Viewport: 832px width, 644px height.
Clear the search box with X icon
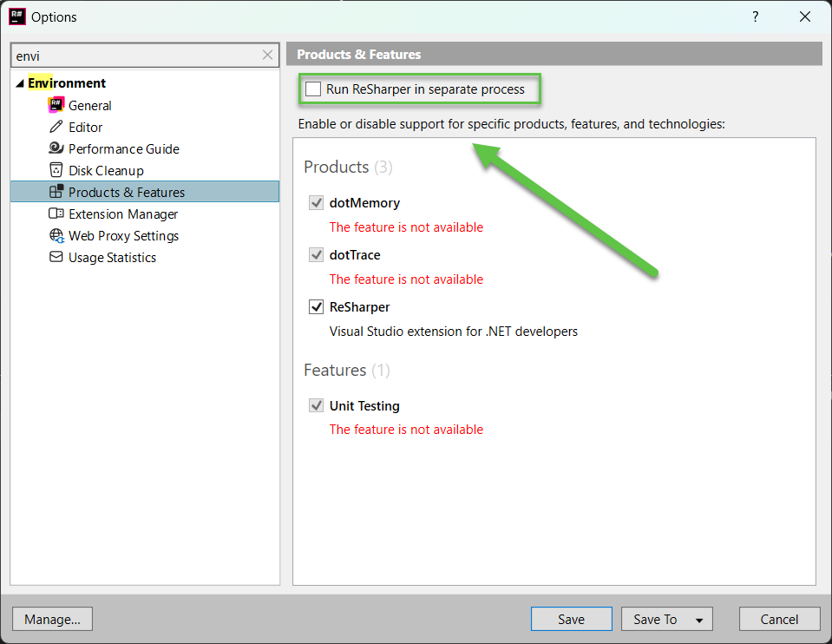click(267, 55)
